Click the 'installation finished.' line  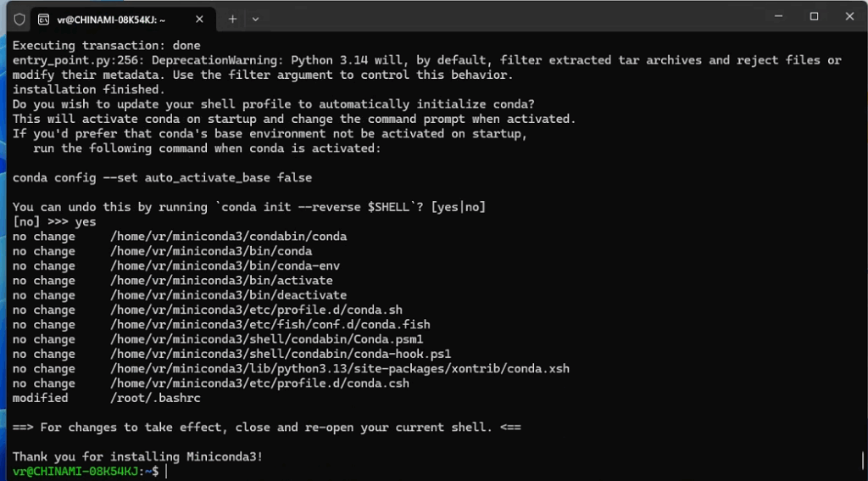point(88,89)
